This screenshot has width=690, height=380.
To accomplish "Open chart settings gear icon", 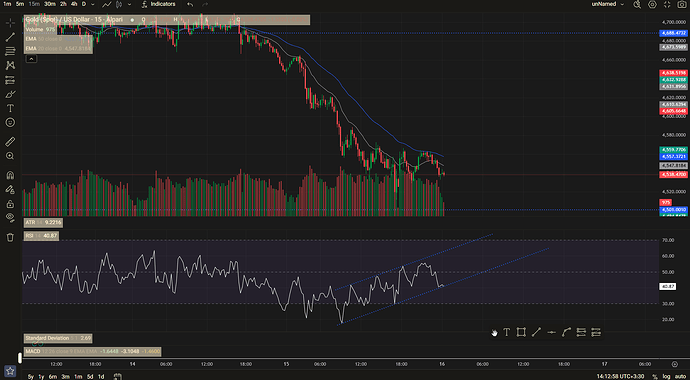I will [652, 4].
